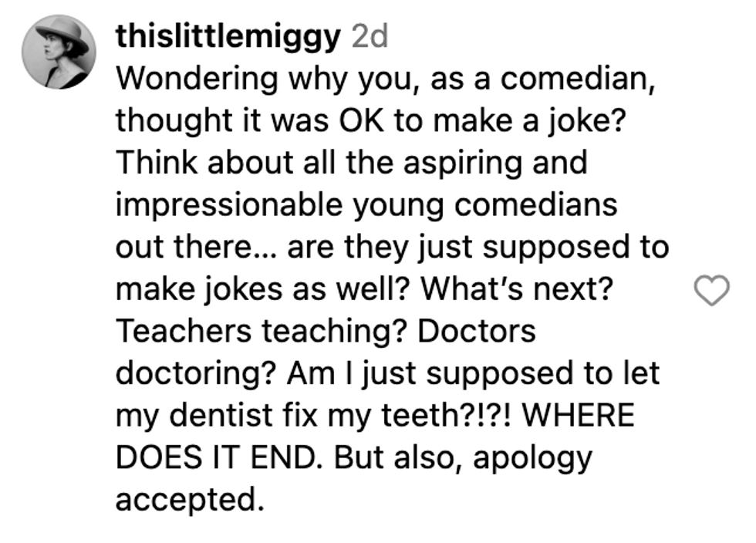Click the text "thought it was OK"

click(x=250, y=120)
